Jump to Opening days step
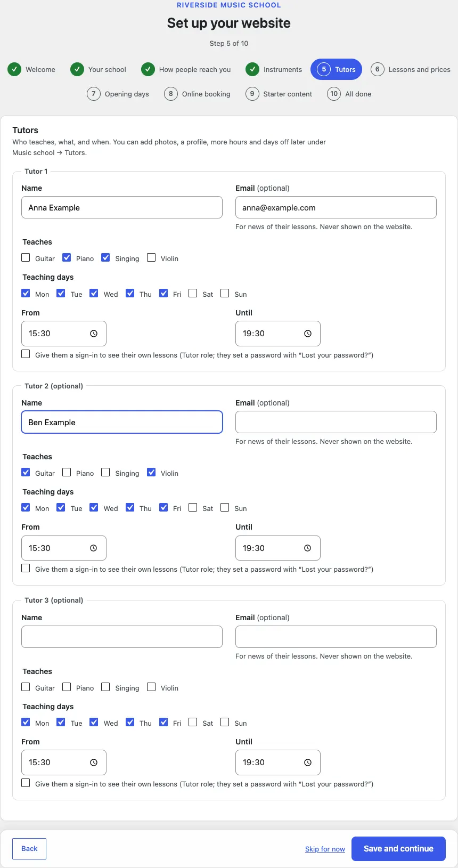Viewport: 458px width, 868px height. 118,94
